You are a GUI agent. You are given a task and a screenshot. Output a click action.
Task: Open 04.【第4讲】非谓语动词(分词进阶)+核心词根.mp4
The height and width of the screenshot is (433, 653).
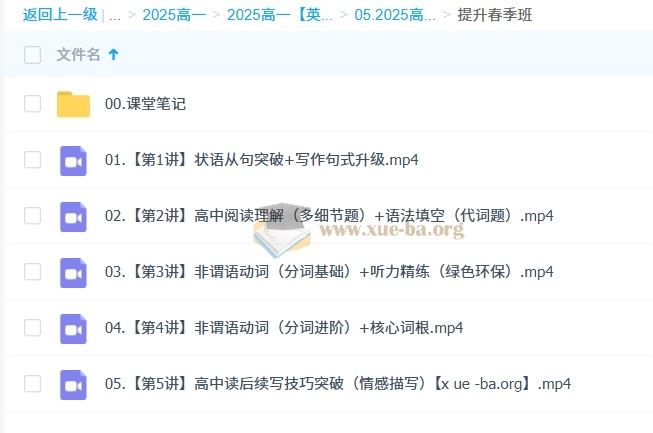[284, 328]
